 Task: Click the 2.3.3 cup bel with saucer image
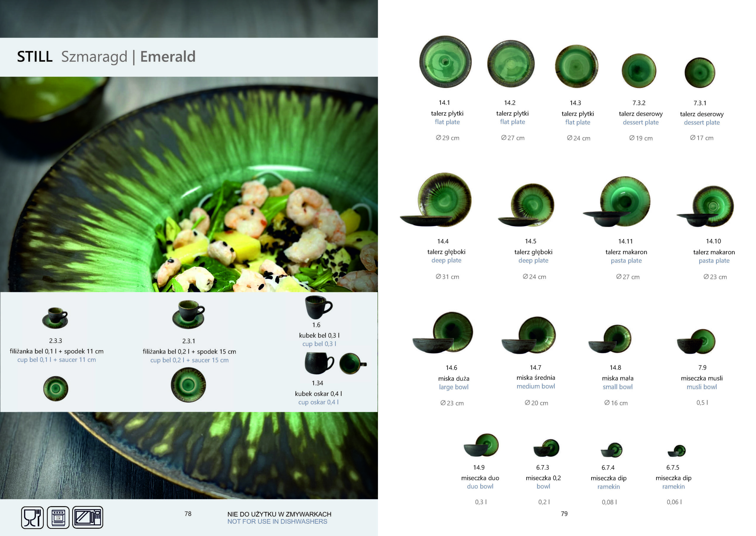coord(55,318)
